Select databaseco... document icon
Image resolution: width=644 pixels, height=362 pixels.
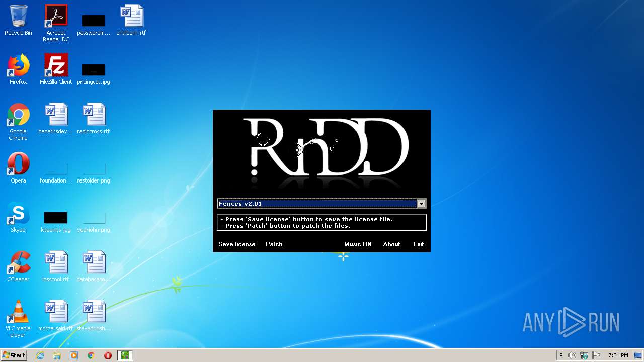(x=94, y=267)
